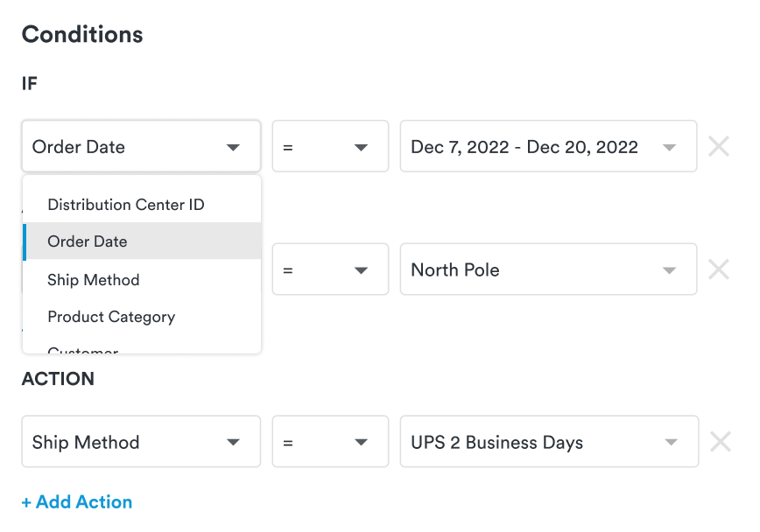
Task: Click the caret arrow on North Pole field
Action: coord(670,270)
